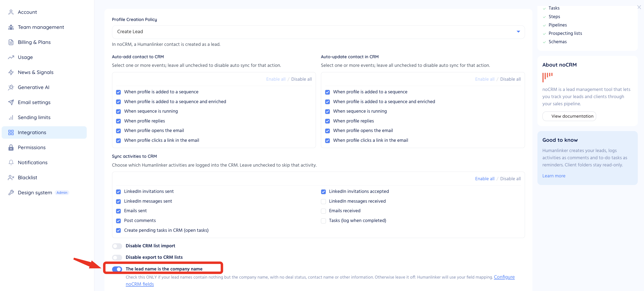Viewport: 644px width, 291px height.
Task: Click the Integrations grid icon
Action: (11, 132)
